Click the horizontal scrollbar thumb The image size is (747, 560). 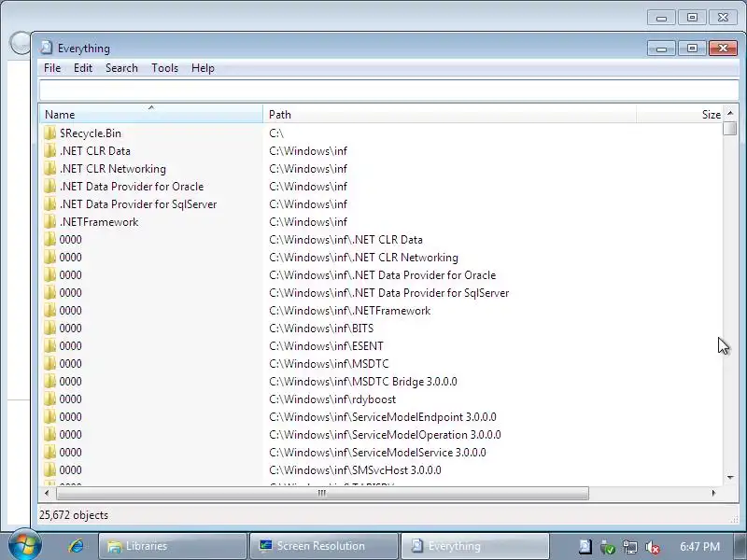pos(322,493)
